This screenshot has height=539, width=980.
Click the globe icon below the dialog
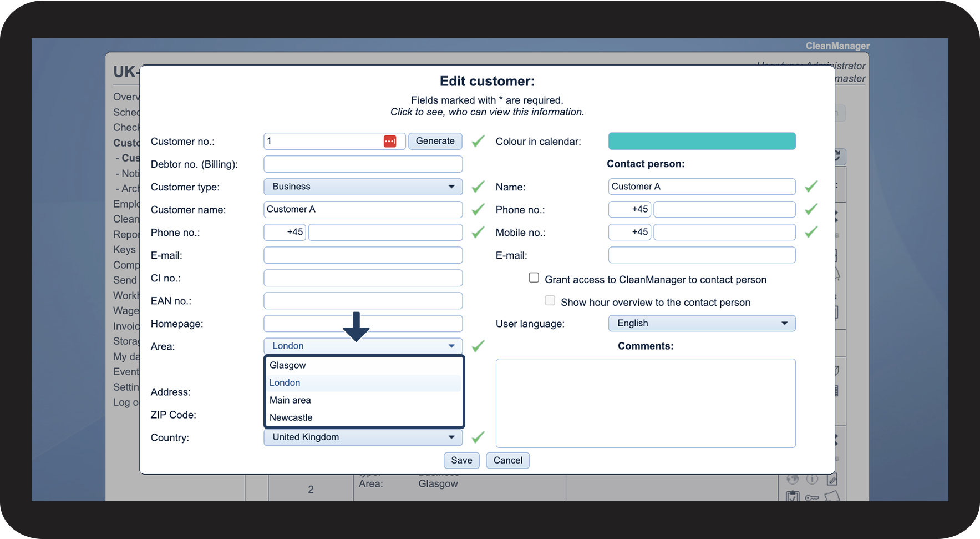(793, 480)
